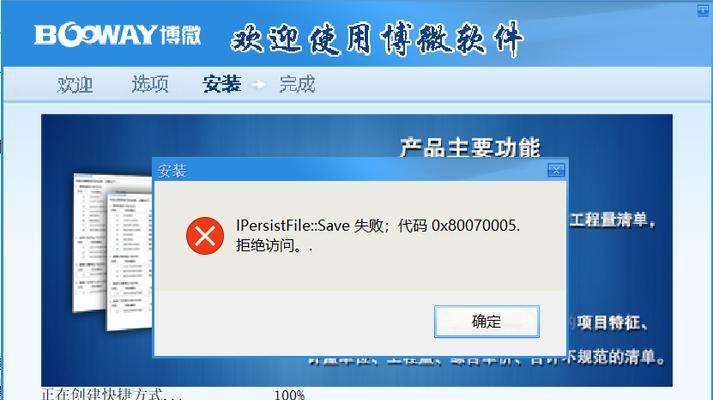
Task: Click the 拒绝访问 message line
Action: pyautogui.click(x=274, y=246)
